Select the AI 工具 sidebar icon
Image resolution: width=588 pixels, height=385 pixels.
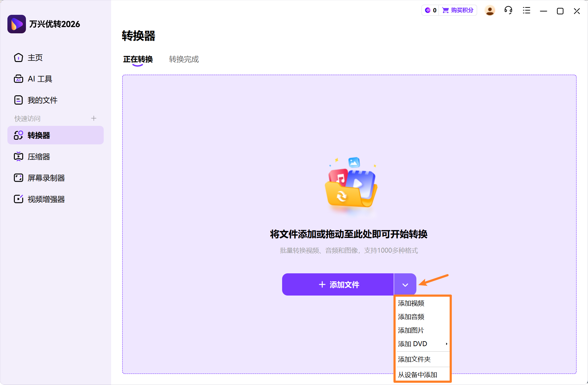pyautogui.click(x=18, y=79)
